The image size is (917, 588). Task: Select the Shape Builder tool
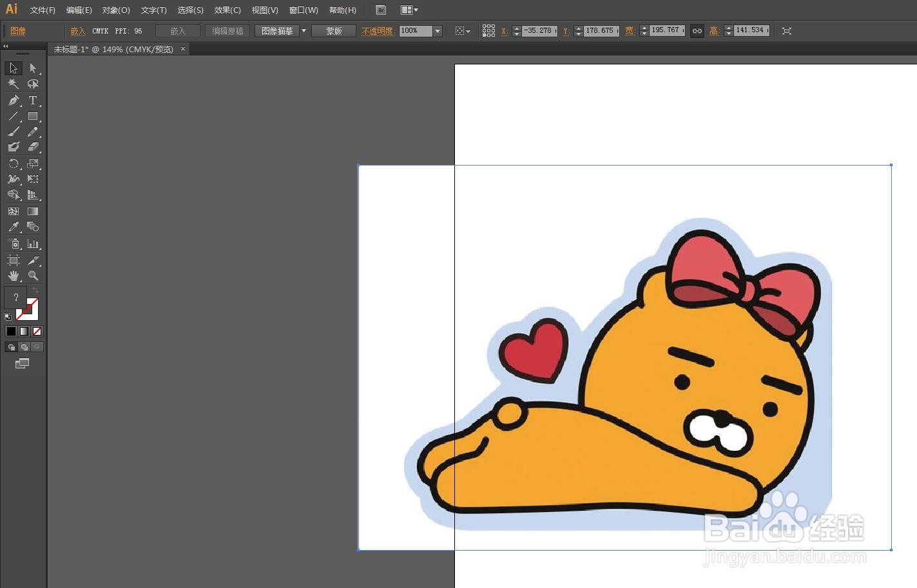[14, 194]
